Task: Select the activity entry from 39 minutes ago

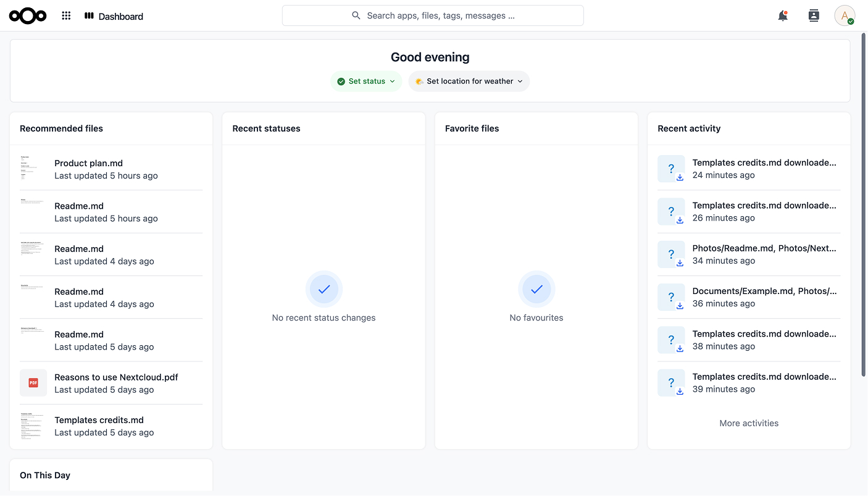Action: (749, 382)
